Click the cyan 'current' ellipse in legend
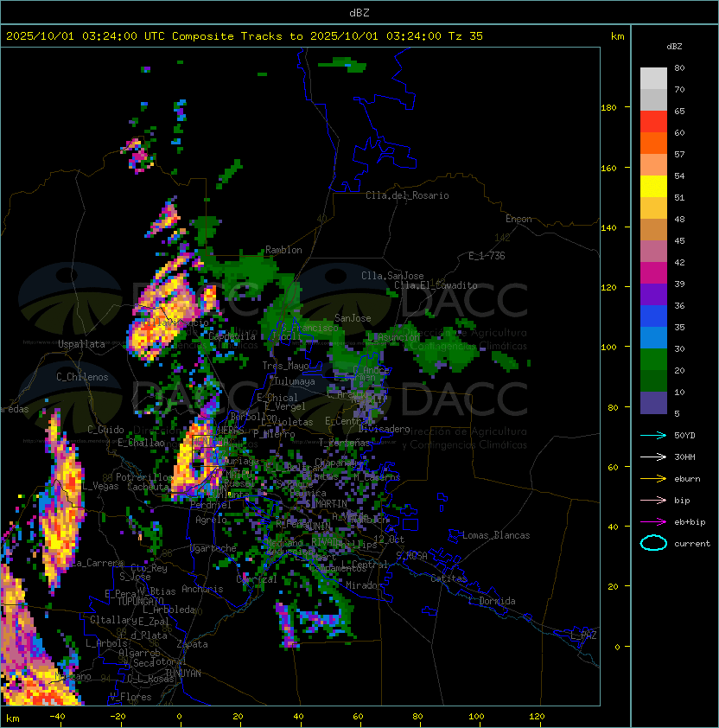The height and width of the screenshot is (728, 719). coord(653,543)
